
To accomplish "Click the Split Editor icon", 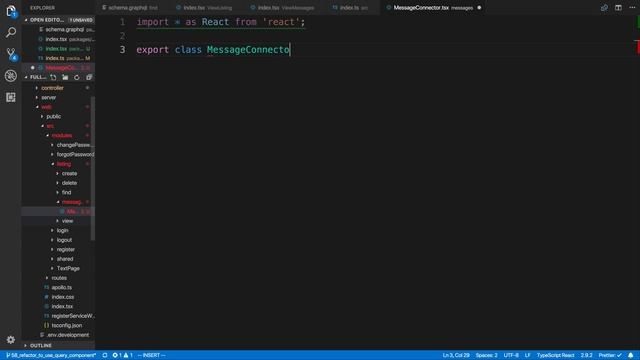I will coord(618,8).
